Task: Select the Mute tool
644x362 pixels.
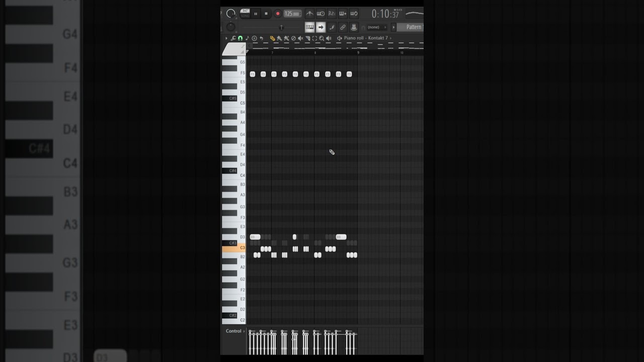Action: point(300,38)
